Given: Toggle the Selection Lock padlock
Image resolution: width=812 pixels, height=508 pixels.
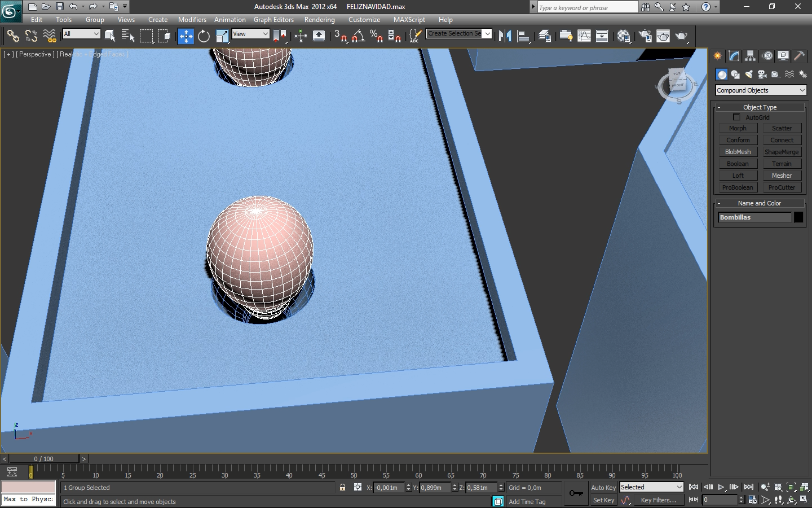Looking at the screenshot, I should click(342, 487).
